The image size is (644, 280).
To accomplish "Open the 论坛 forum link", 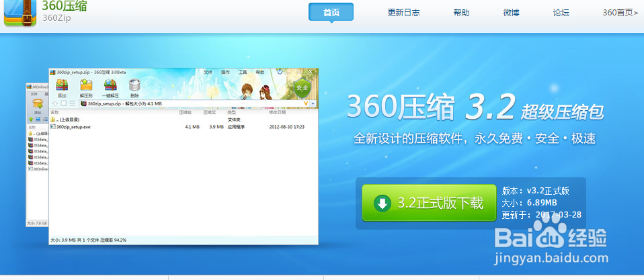I will click(561, 13).
